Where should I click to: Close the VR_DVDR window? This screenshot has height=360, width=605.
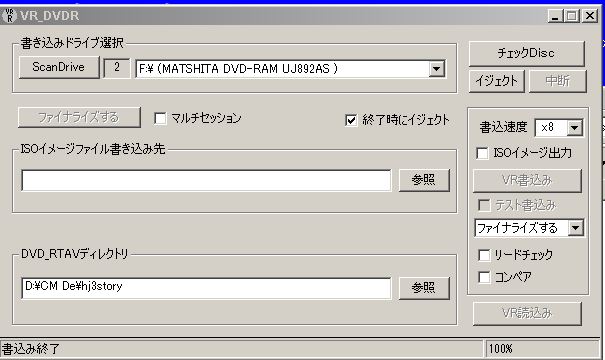click(x=590, y=16)
